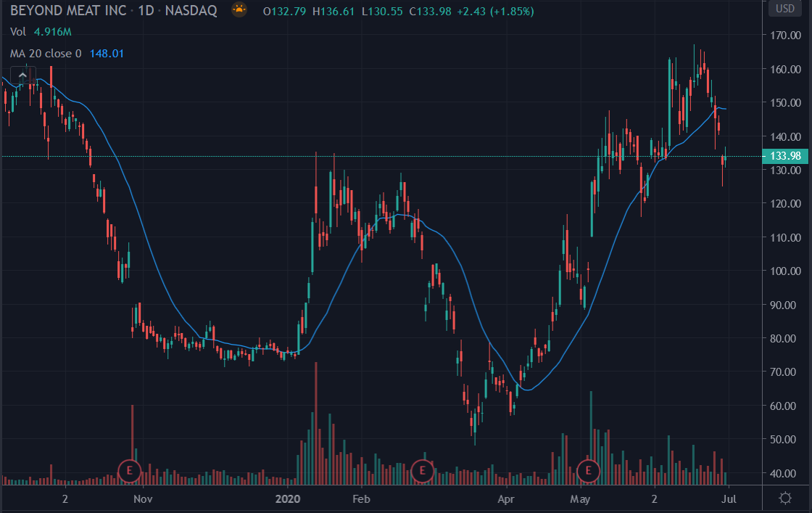Click the earnings marker near November

tap(128, 471)
